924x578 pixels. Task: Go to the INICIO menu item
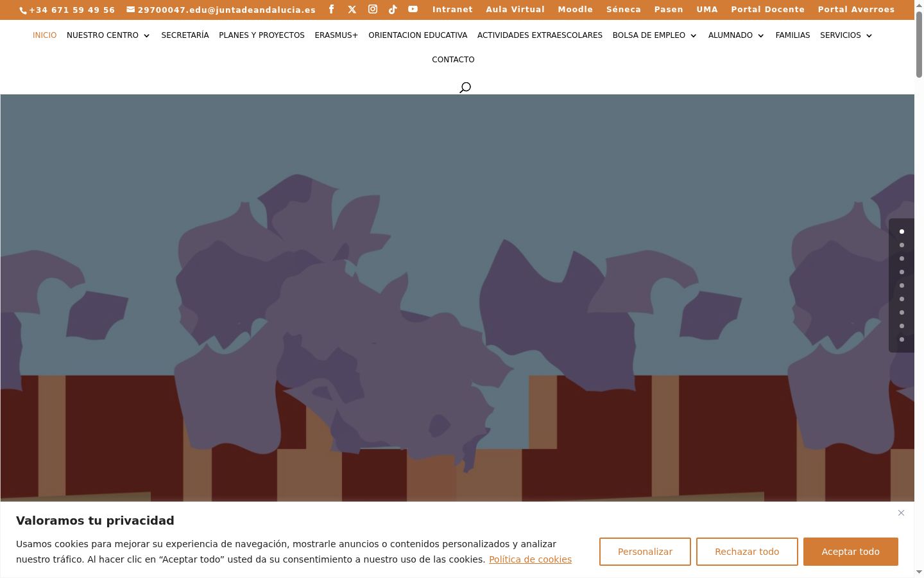pyautogui.click(x=44, y=35)
